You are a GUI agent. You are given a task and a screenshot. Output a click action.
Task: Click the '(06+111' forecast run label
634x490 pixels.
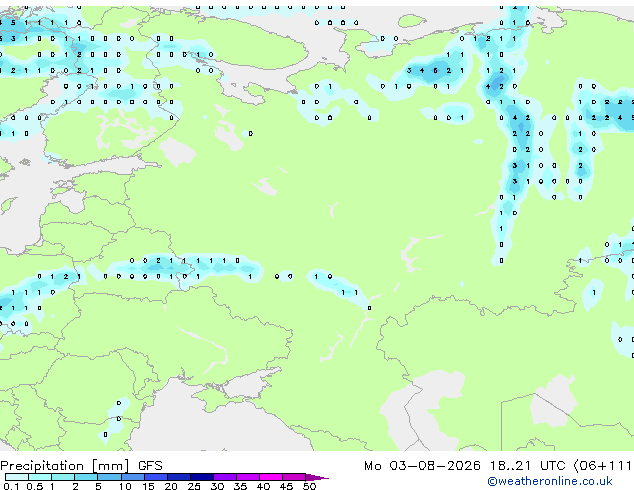pyautogui.click(x=602, y=466)
